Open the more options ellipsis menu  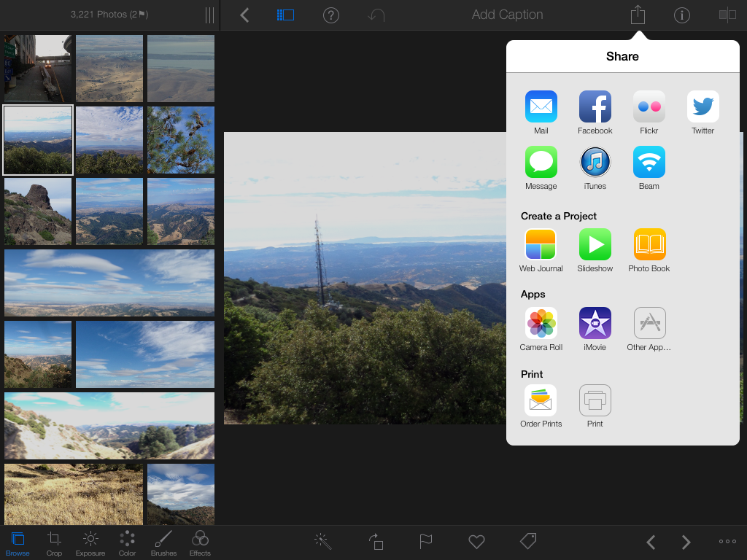click(727, 541)
